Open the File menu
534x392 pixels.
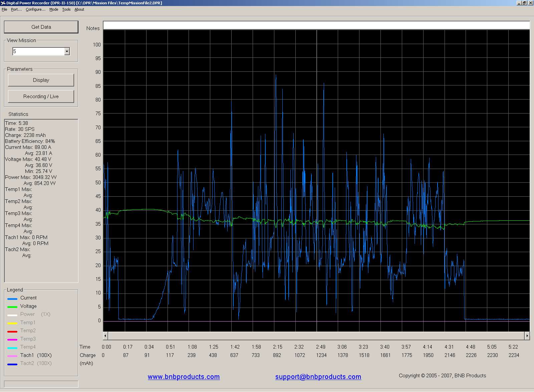tap(4, 9)
